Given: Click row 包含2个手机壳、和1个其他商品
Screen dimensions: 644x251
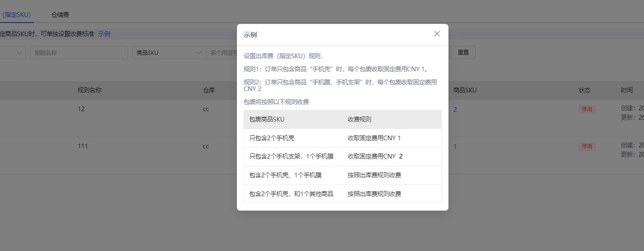Looking at the screenshot, I should 343,194.
